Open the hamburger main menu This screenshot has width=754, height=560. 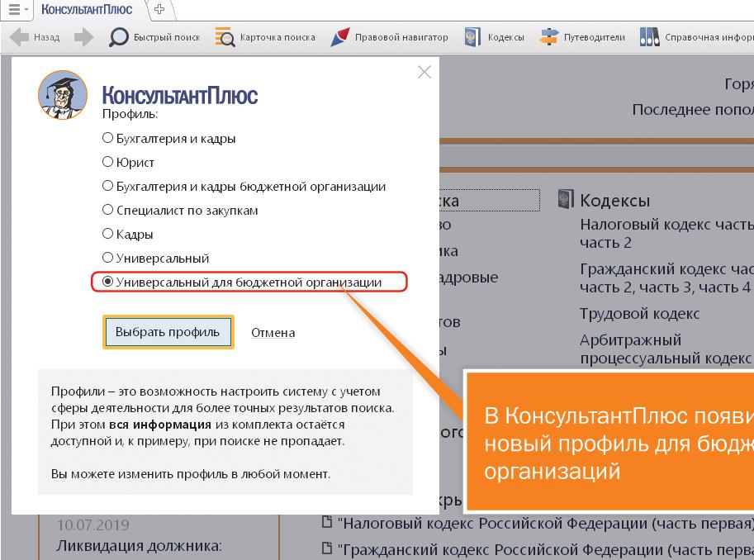[18, 9]
